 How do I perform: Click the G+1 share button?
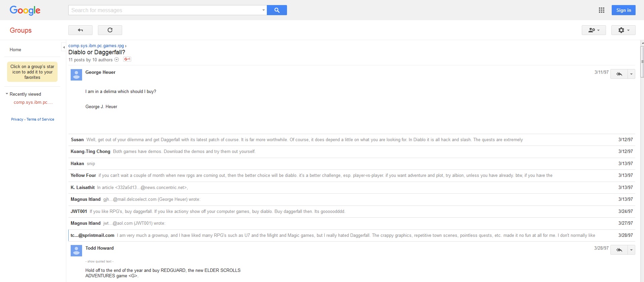(127, 59)
